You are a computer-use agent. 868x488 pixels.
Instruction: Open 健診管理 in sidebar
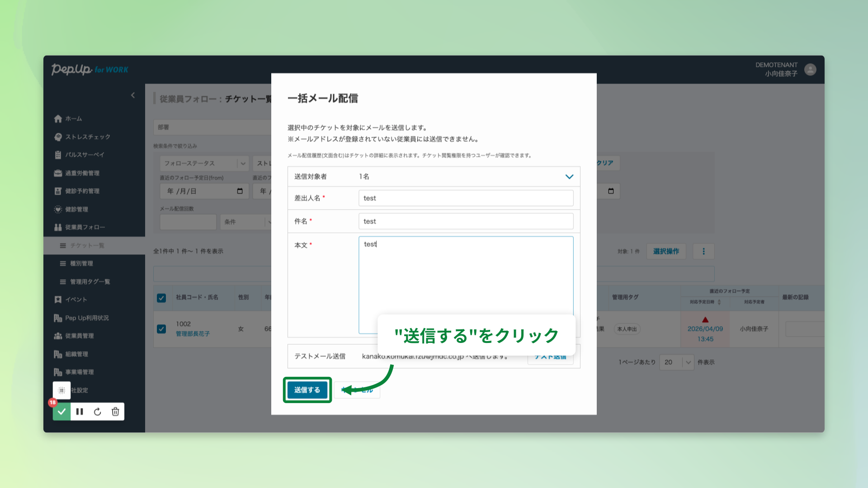point(76,209)
